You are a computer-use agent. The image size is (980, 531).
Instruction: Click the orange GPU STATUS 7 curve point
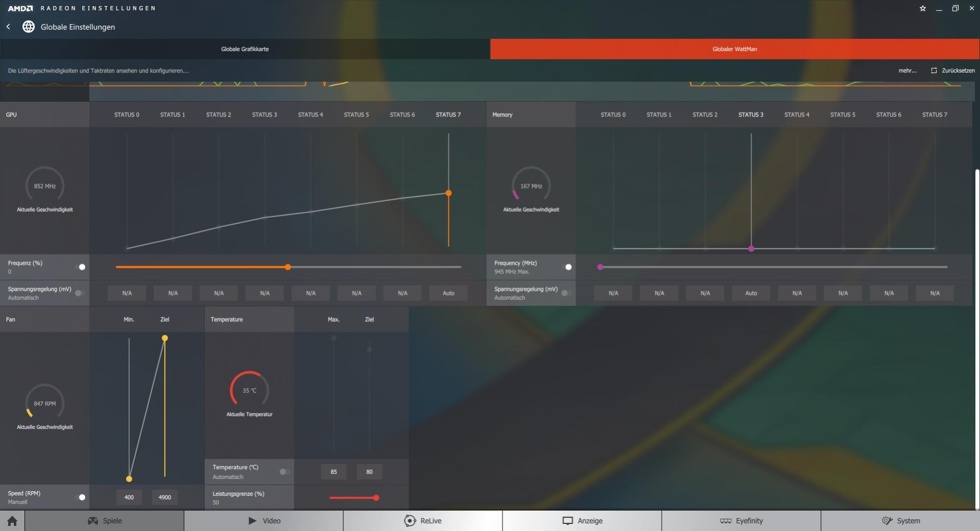tap(448, 193)
